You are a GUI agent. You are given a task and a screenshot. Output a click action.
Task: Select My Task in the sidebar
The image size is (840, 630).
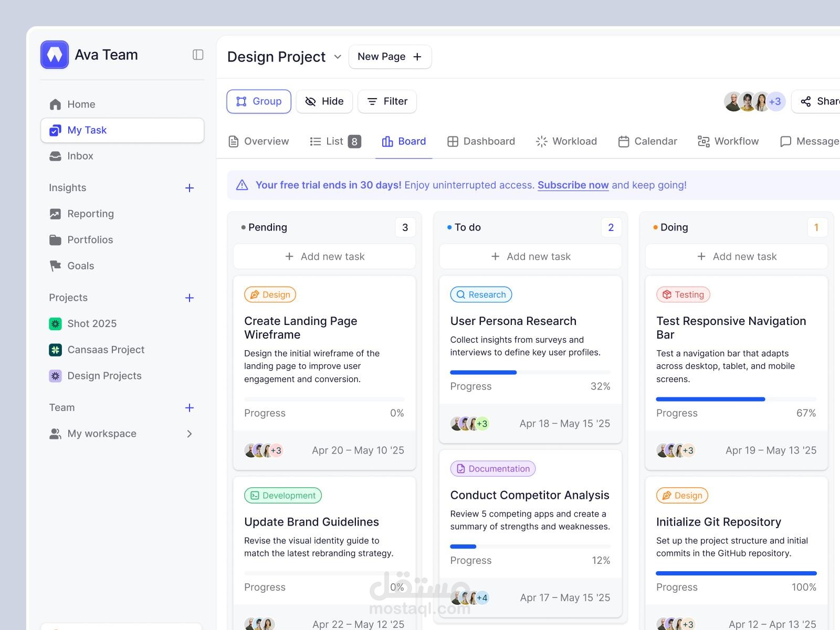click(122, 130)
